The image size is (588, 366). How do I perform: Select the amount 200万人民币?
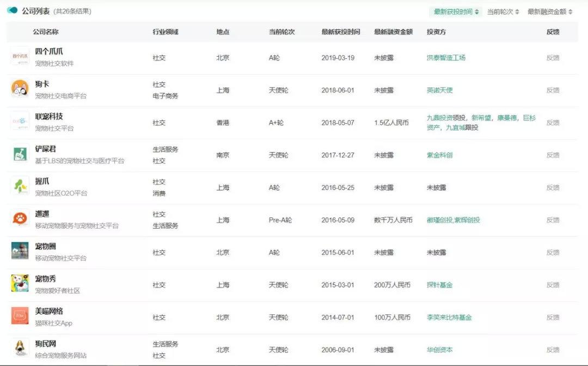pos(392,285)
